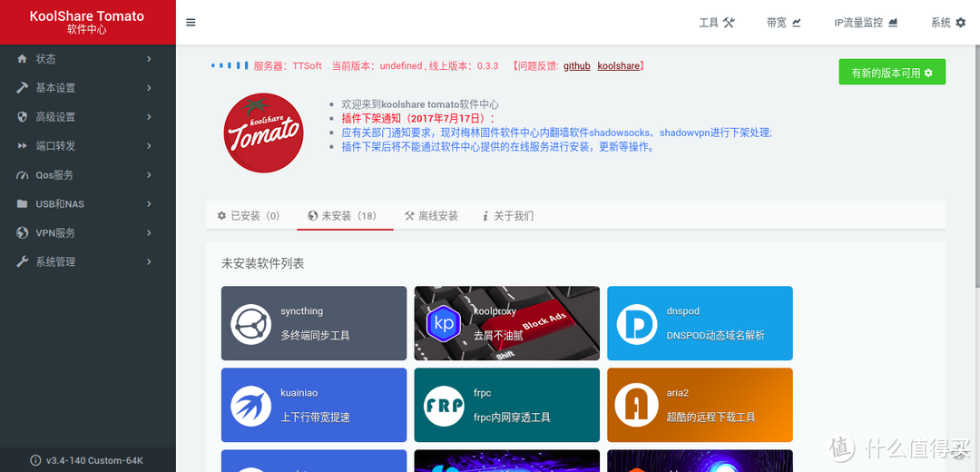The width and height of the screenshot is (980, 472).
Task: Click the koolproxy kp hexagon icon
Action: [444, 324]
